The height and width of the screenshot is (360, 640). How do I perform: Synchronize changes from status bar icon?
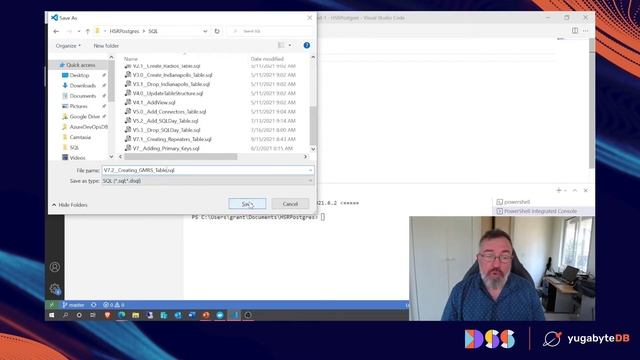click(x=93, y=305)
